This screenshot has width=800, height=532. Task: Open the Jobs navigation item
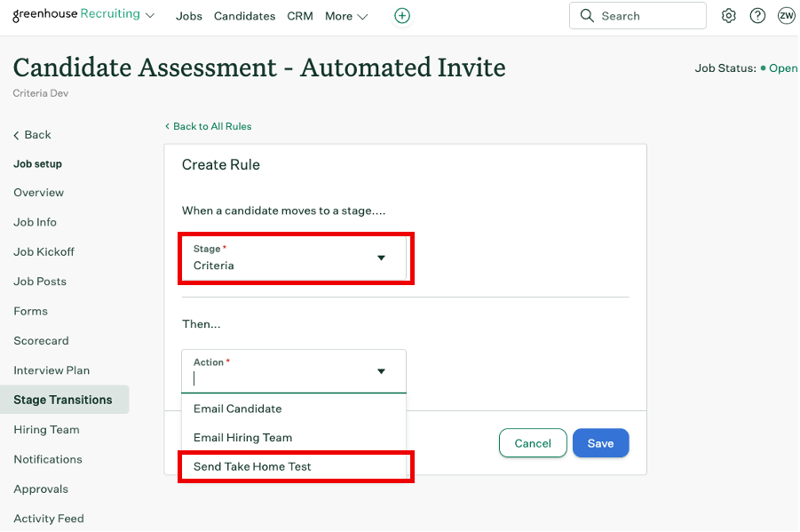point(189,16)
